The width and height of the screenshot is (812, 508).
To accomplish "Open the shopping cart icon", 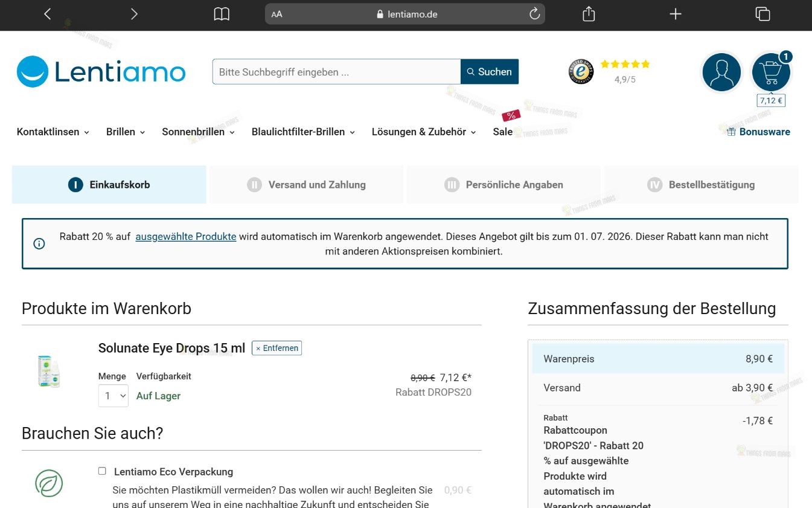I will (x=771, y=72).
